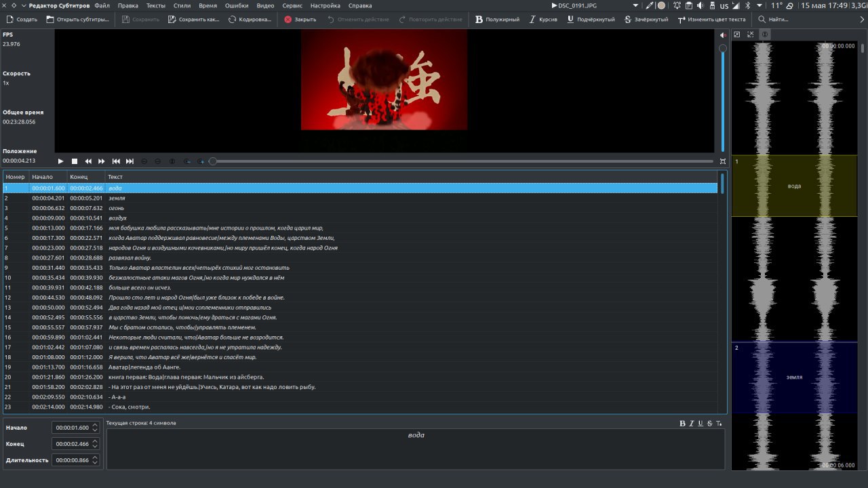Screen dimensions: 868x488
Task: Click the Сохранить как toolbar button
Action: (193, 20)
